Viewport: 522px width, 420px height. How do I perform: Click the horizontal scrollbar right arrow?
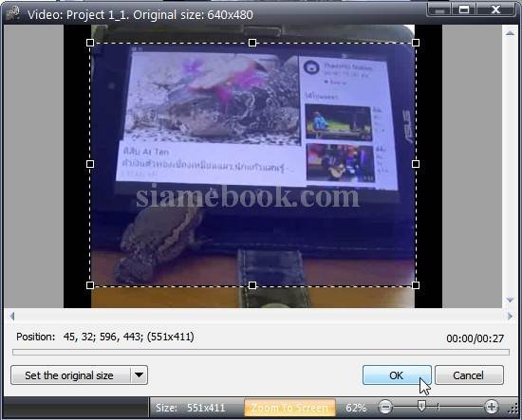510,316
